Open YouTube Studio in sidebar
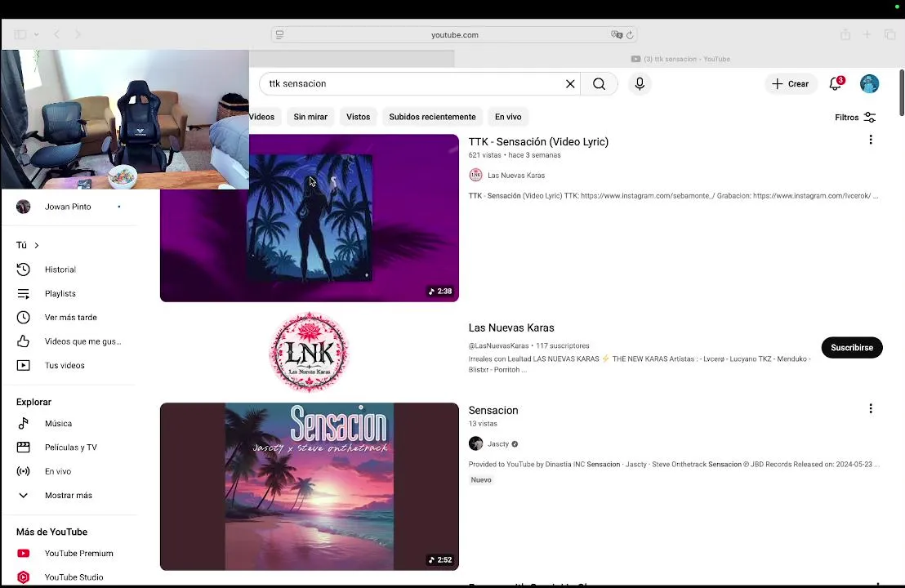The image size is (905, 588). pyautogui.click(x=69, y=577)
